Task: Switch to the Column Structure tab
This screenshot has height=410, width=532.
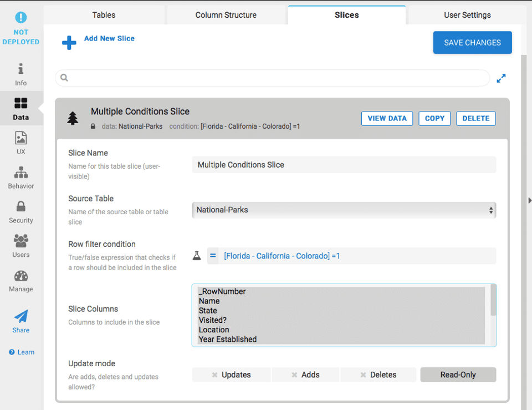Action: (226, 15)
